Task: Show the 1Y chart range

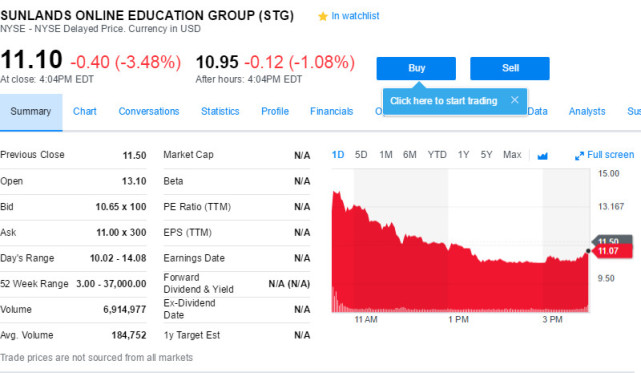Action: [x=463, y=155]
